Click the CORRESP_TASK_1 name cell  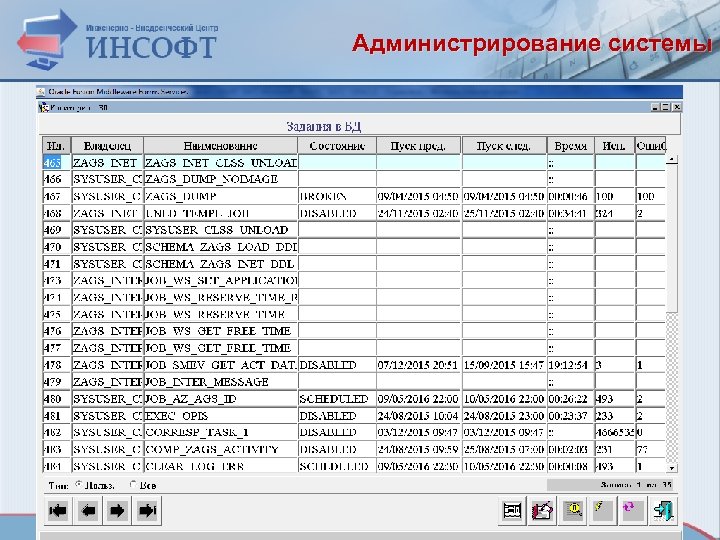[221, 432]
